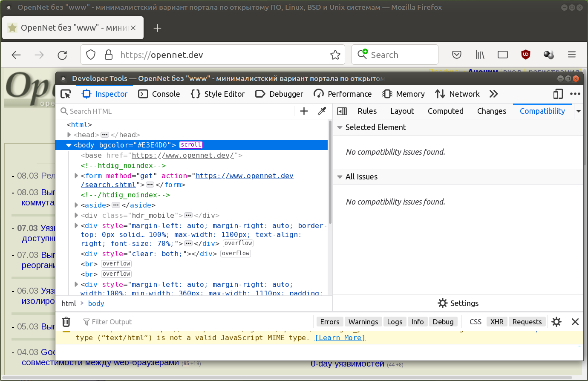Screen dimensions: 588x381
Task: Open the Computed sidebar tab
Action: click(x=445, y=111)
